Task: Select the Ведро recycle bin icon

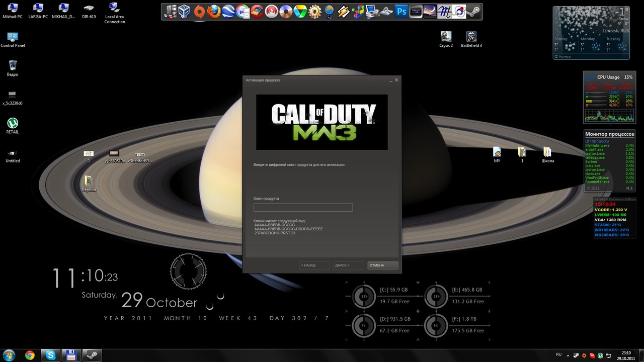Action: (13, 68)
